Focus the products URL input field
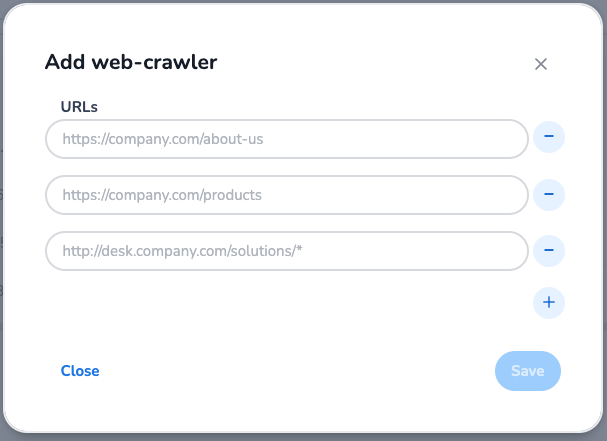The width and height of the screenshot is (607, 441). pos(286,195)
